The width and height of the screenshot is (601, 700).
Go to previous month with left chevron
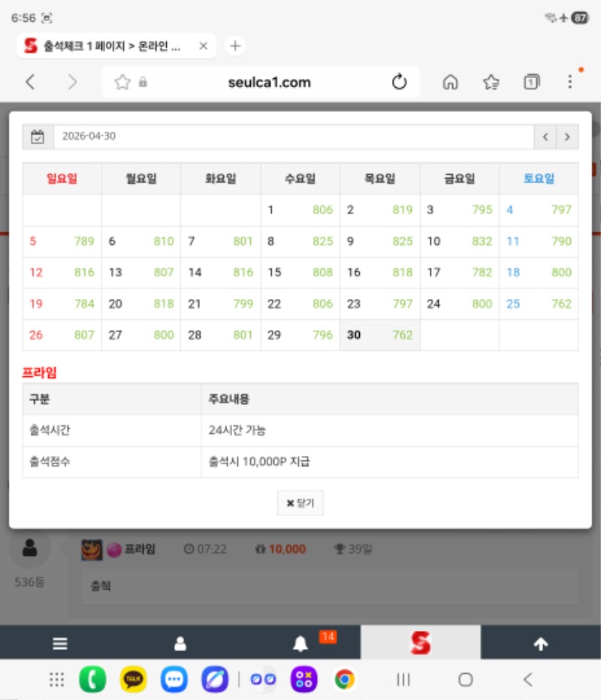pos(545,137)
